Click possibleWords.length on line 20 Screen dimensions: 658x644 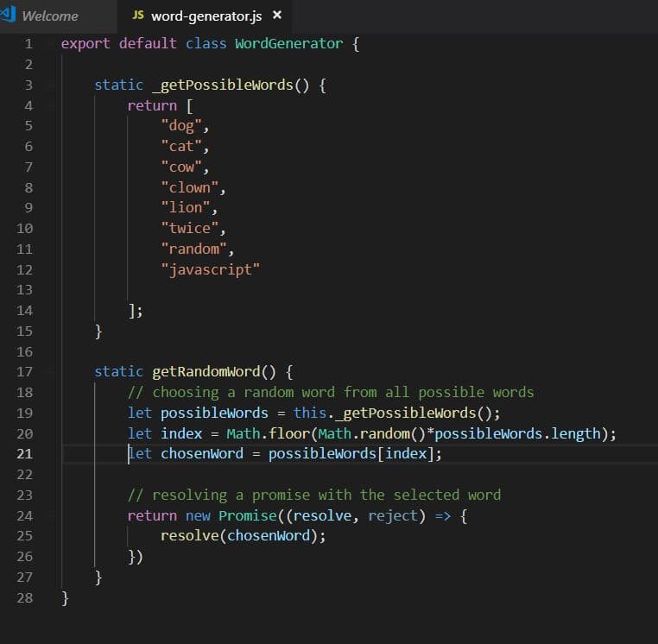point(518,433)
